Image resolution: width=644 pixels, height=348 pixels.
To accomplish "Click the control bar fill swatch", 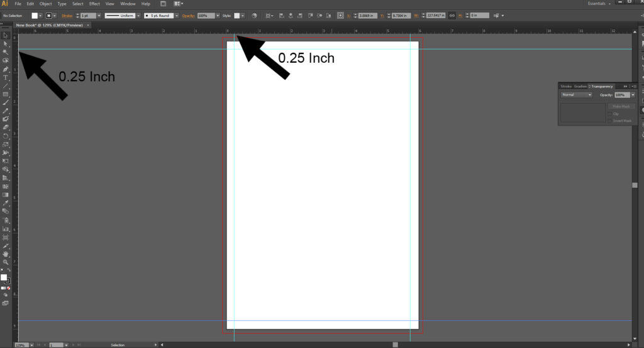I will pos(35,16).
